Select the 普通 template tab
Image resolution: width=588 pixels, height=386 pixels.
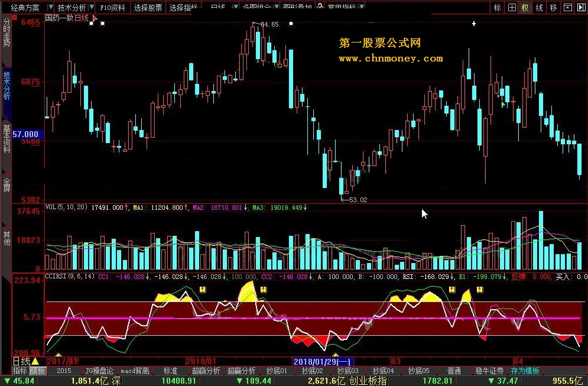(454, 371)
